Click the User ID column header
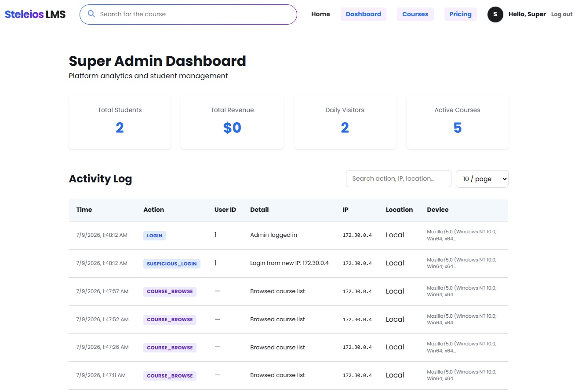582x392 pixels. [x=225, y=210]
